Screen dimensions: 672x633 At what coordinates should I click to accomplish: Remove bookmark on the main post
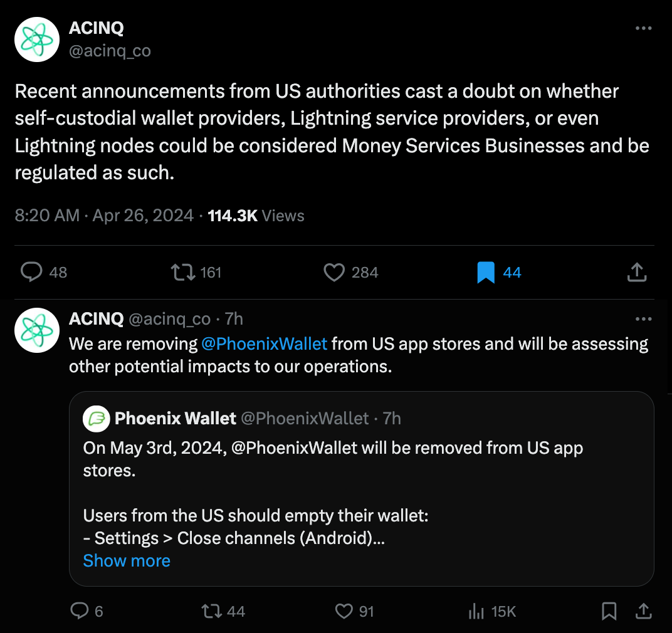click(x=486, y=272)
